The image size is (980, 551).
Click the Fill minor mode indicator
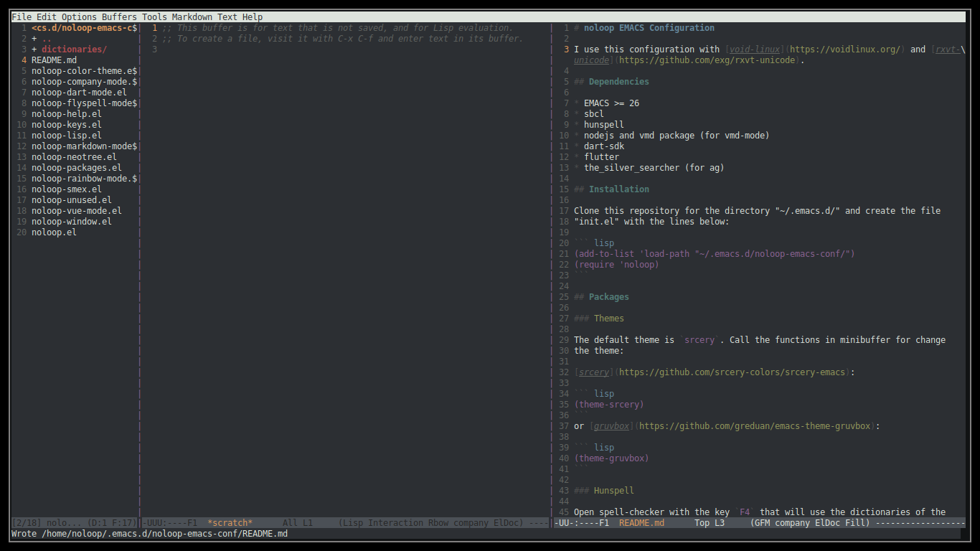click(x=855, y=523)
